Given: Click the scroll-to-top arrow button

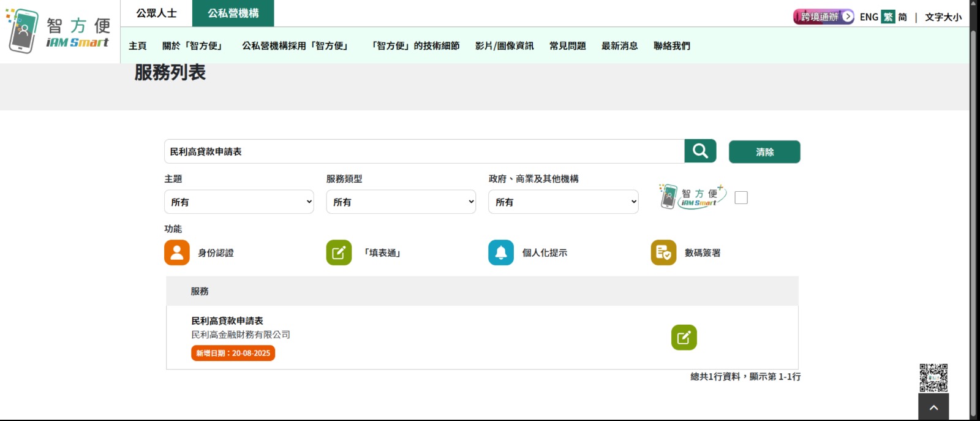Looking at the screenshot, I should 933,408.
